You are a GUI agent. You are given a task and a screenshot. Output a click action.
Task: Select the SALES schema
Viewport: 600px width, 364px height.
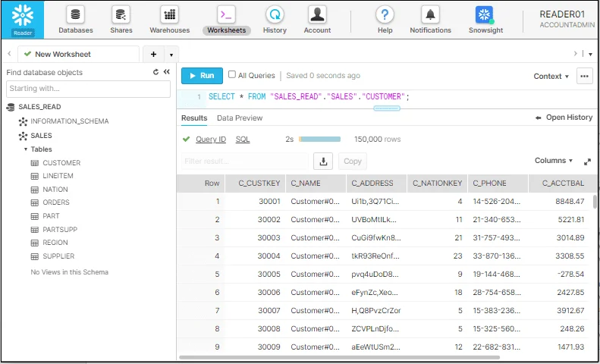35,136
